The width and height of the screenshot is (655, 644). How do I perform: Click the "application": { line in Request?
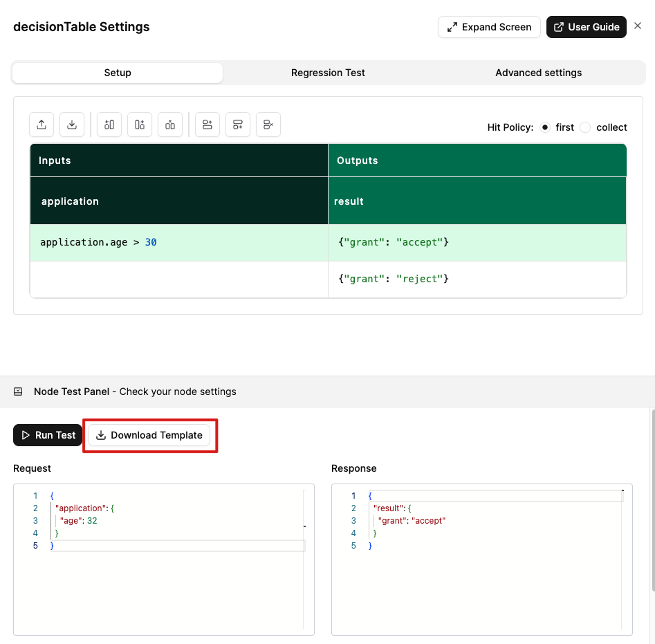[85, 508]
